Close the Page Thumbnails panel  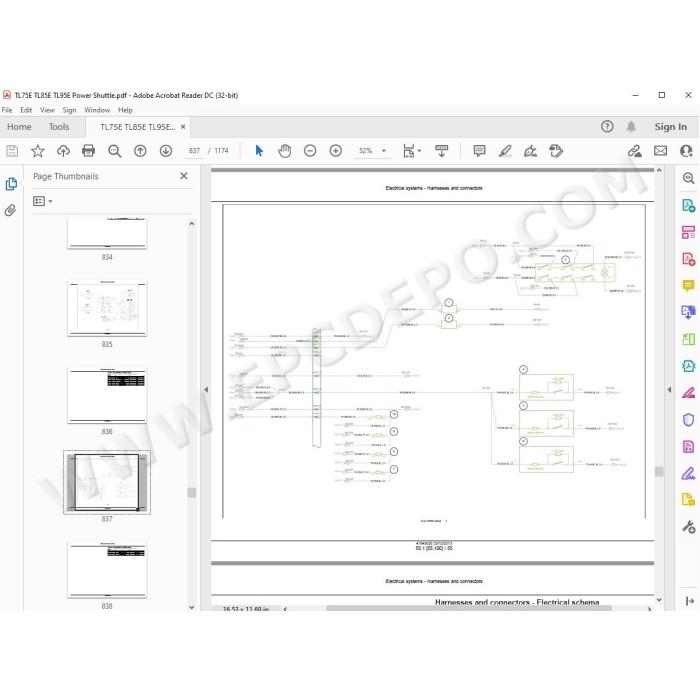click(x=183, y=176)
